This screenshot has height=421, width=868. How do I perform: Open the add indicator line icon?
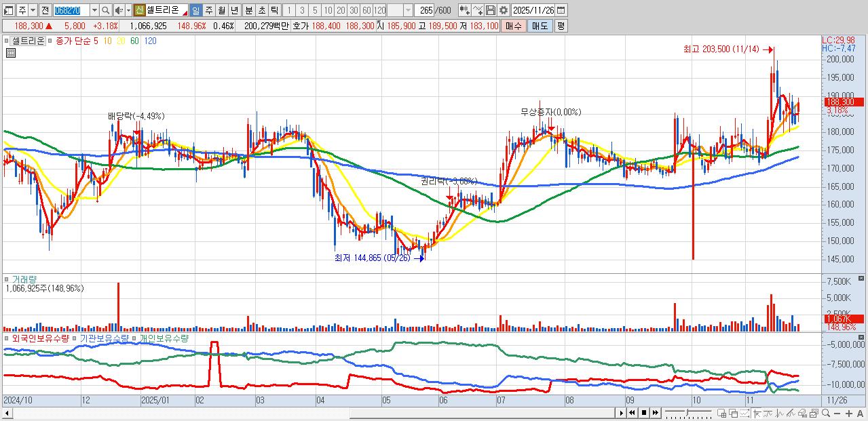tap(477, 10)
